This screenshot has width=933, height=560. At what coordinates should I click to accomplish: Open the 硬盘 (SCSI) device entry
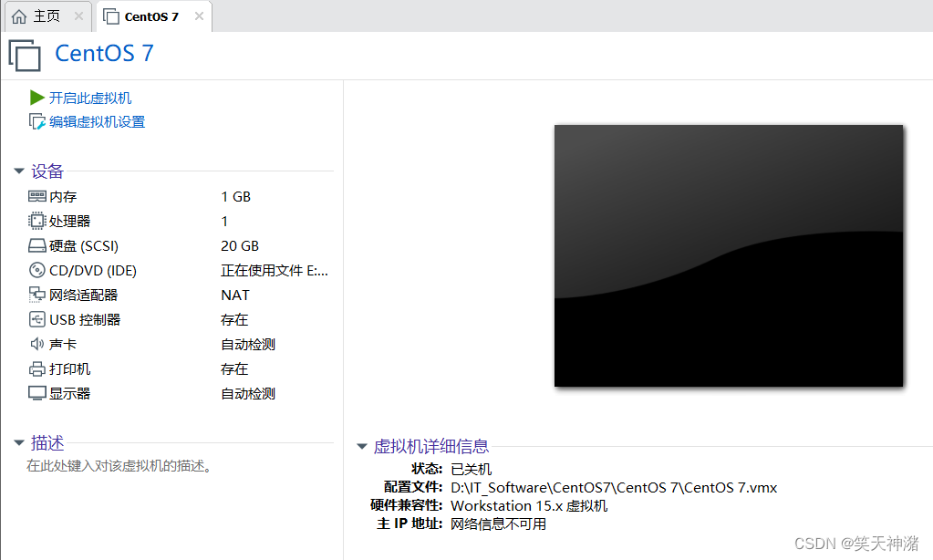point(84,245)
